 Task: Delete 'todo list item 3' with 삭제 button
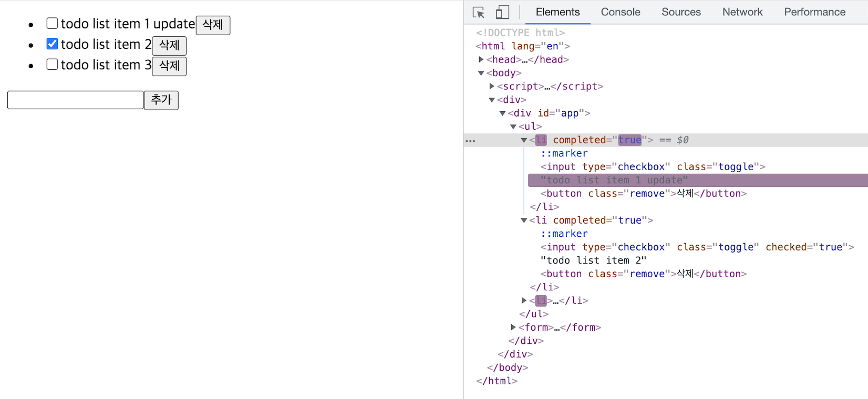(169, 66)
